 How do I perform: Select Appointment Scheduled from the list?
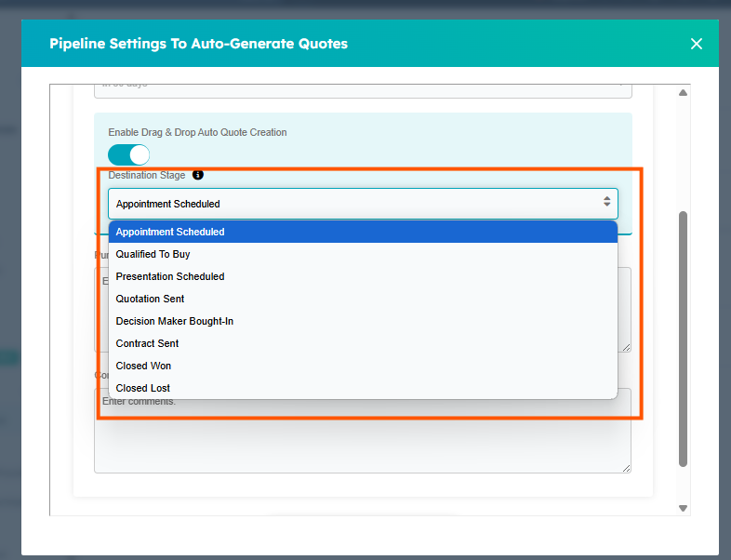[363, 232]
